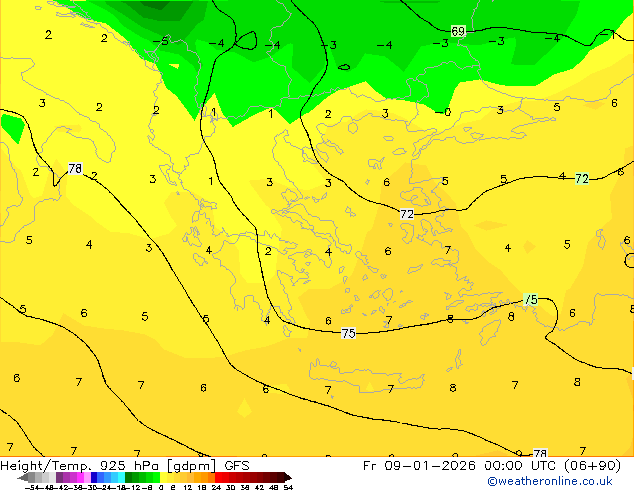Pick the dark blue swatch in the legend
Image resolution: width=634 pixels, height=490 pixels.
pos(94,478)
